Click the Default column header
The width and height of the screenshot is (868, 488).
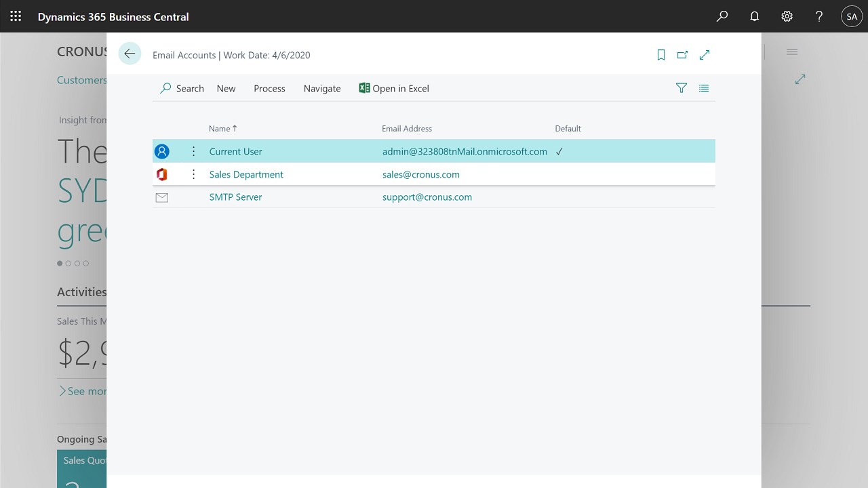click(x=568, y=128)
